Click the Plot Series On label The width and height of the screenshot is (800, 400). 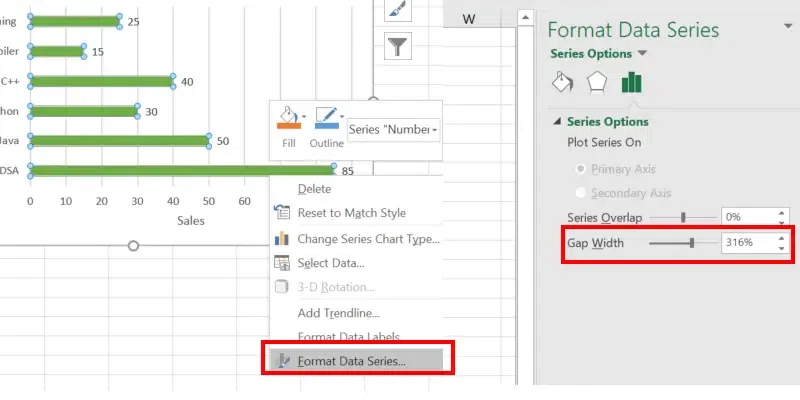[604, 143]
